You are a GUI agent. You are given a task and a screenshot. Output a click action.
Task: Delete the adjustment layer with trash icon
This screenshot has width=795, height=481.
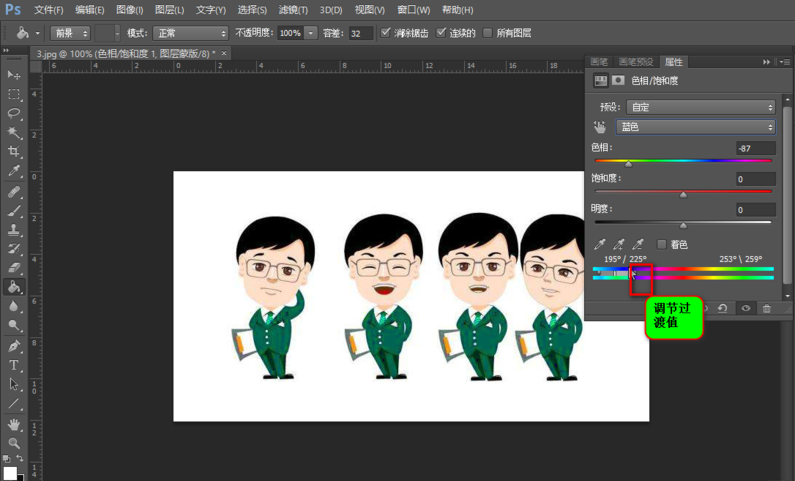tap(767, 308)
